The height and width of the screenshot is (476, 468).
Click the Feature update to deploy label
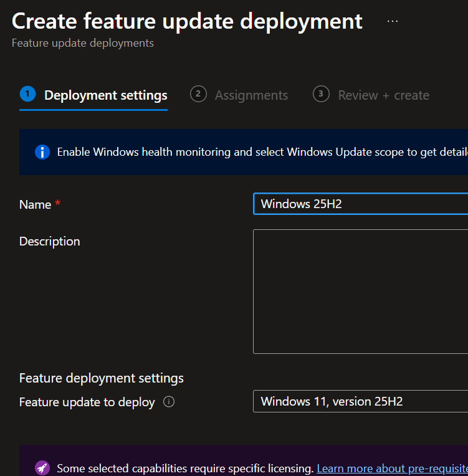87,402
